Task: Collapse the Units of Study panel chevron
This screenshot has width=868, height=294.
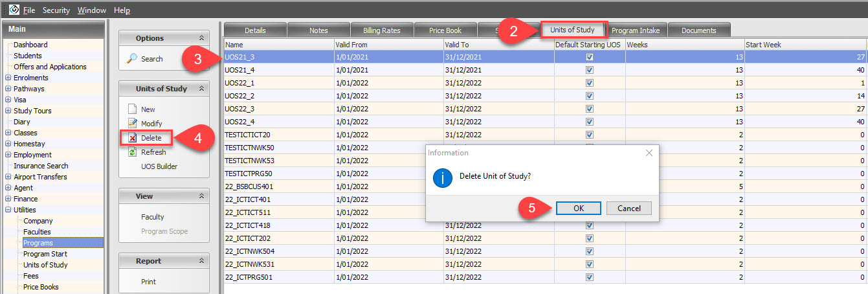Action: (x=201, y=89)
